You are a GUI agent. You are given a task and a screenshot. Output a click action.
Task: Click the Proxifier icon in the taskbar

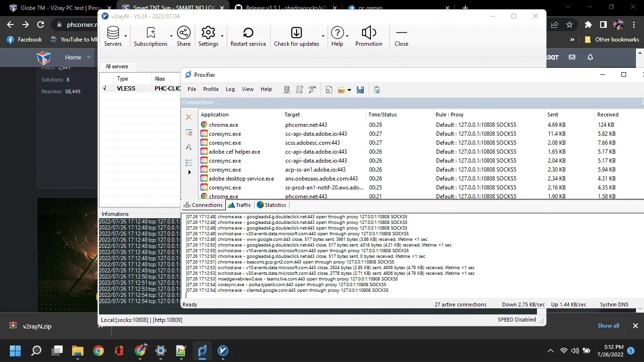click(203, 351)
